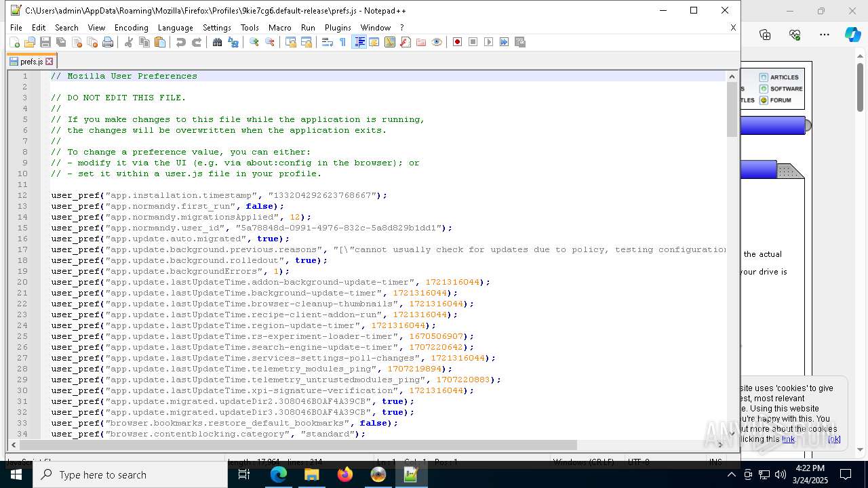Viewport: 868px width, 488px height.
Task: Click the Zoom Out magnifier icon
Action: pos(270,42)
